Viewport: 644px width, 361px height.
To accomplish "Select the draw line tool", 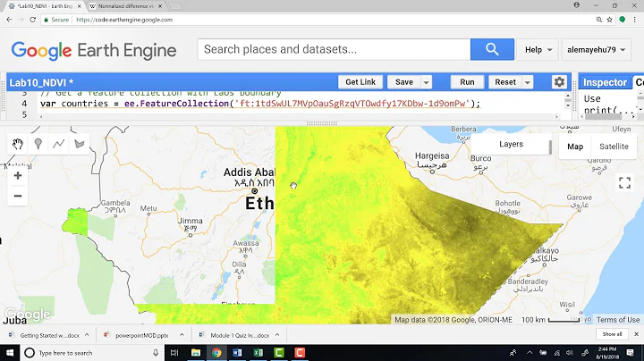I will pyautogui.click(x=59, y=144).
